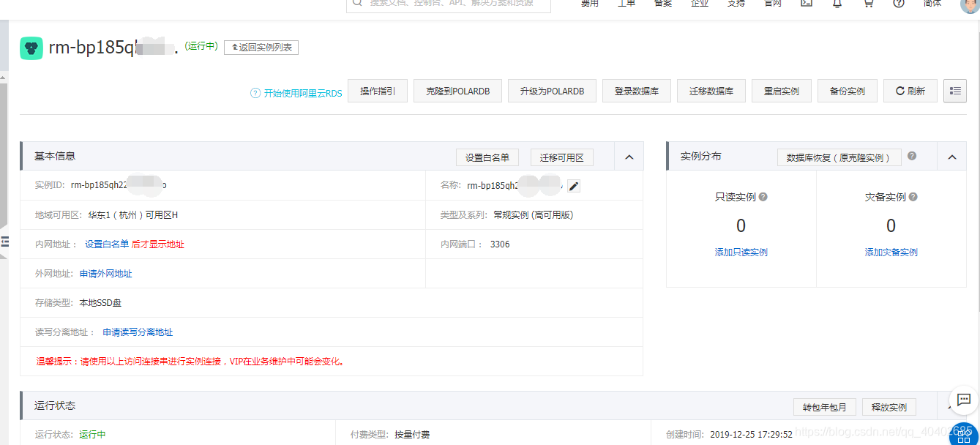Click 操作指引 button
Screen dimensions: 980x445
pos(378,91)
